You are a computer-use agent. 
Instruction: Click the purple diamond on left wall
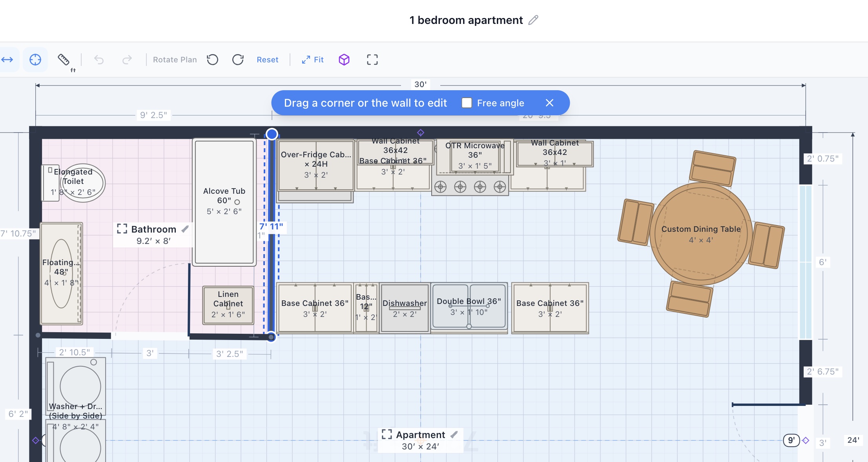pyautogui.click(x=36, y=440)
